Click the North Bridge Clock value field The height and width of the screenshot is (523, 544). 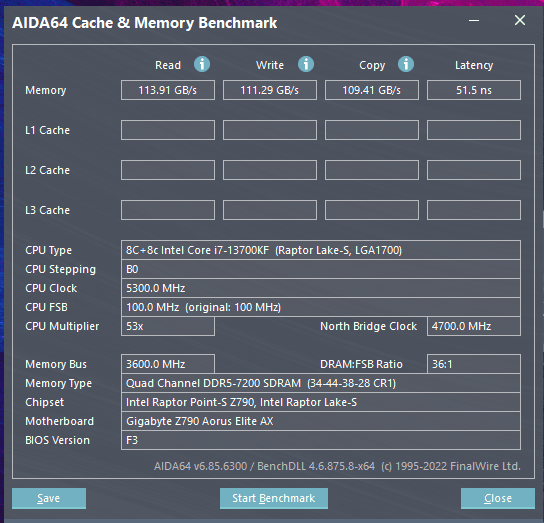(x=474, y=326)
